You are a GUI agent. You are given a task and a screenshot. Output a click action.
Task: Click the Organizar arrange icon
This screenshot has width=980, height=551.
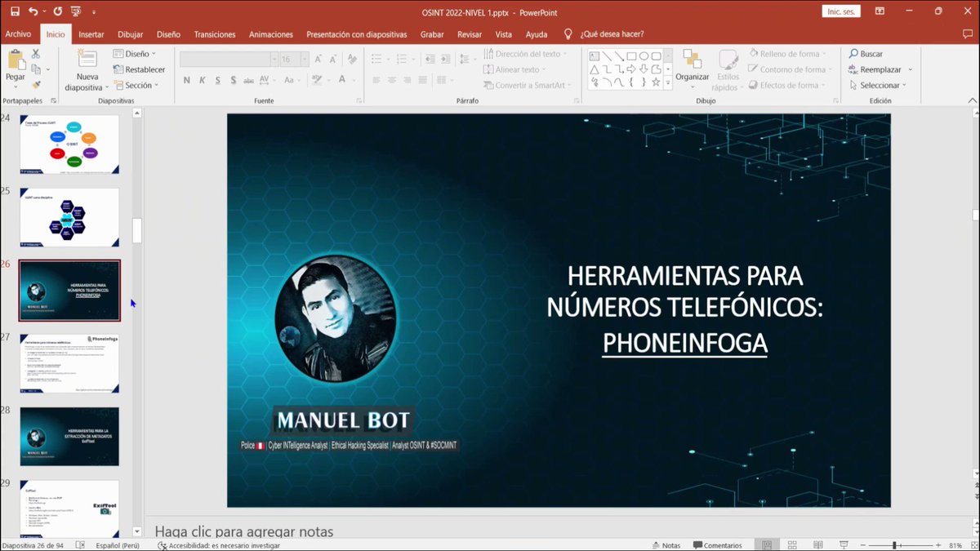pos(692,60)
